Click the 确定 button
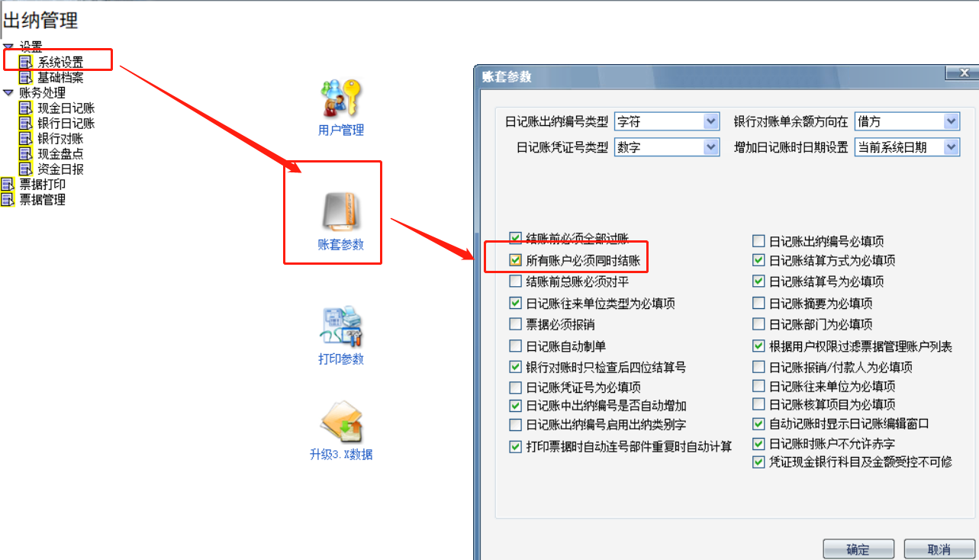979x560 pixels. pos(858,549)
